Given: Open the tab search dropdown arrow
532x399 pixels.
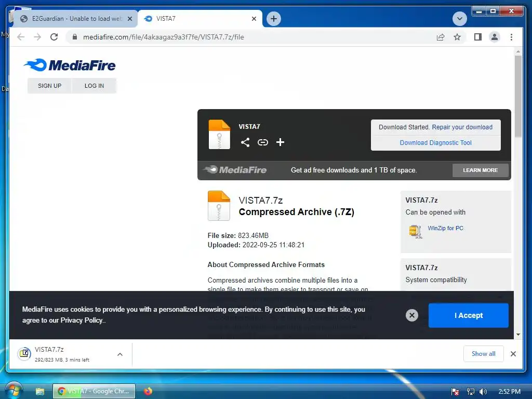Looking at the screenshot, I should coord(459,19).
